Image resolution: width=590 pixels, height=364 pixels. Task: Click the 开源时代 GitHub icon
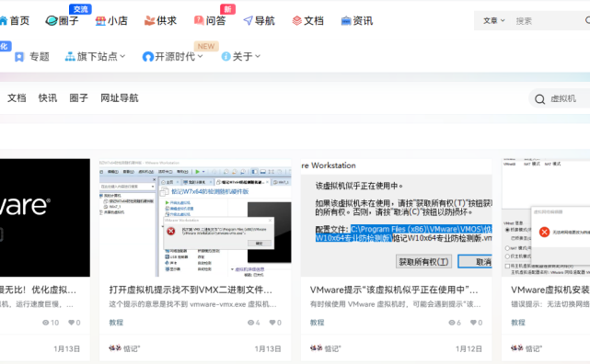[148, 57]
